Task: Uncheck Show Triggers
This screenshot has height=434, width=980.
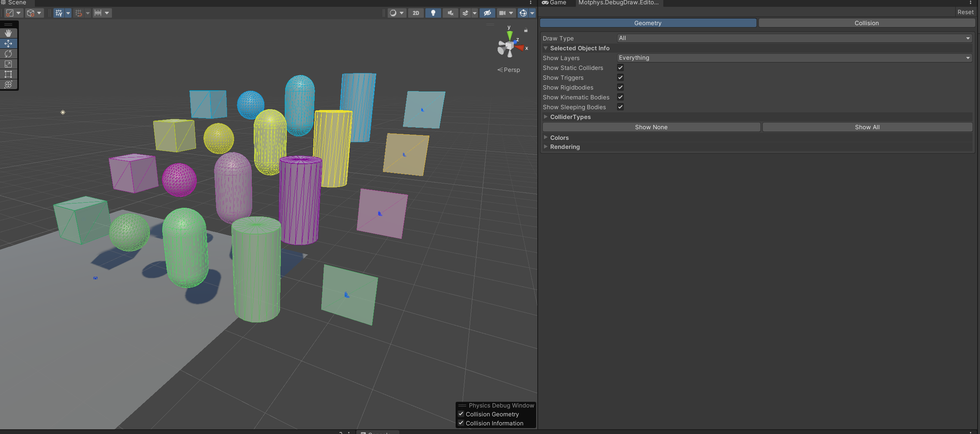Action: [621, 77]
